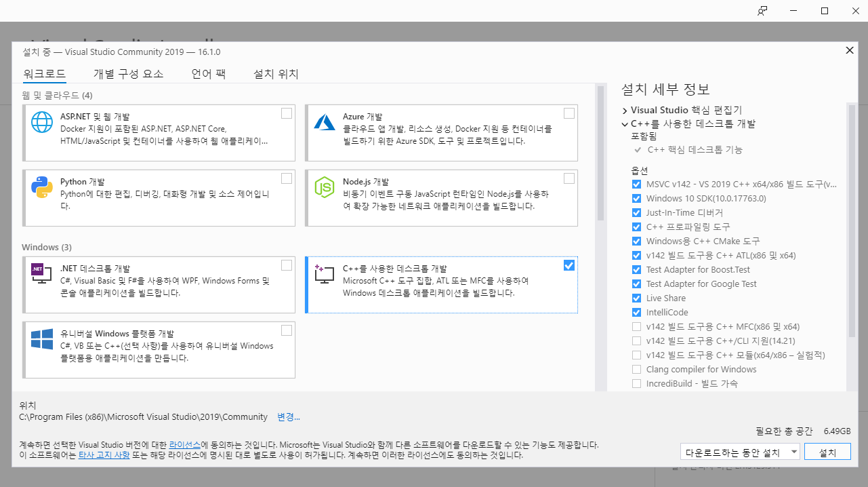Enable v142 C++ MFC option

click(x=636, y=327)
